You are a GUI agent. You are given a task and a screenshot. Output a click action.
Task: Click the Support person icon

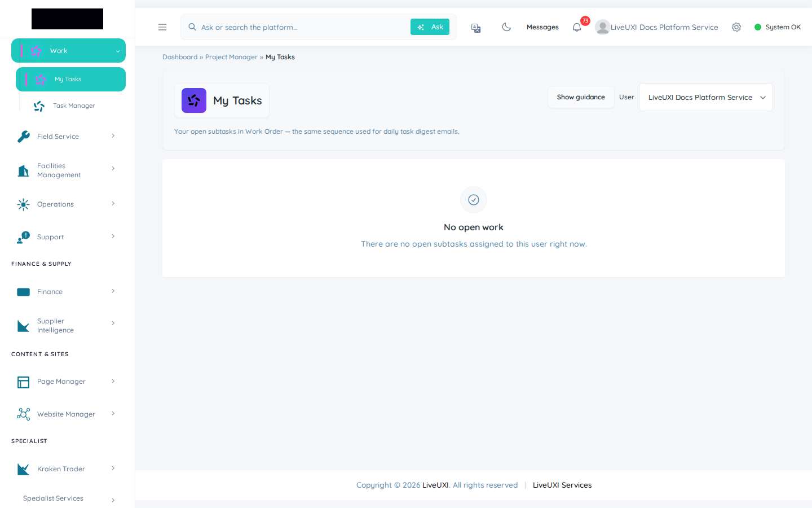point(24,237)
